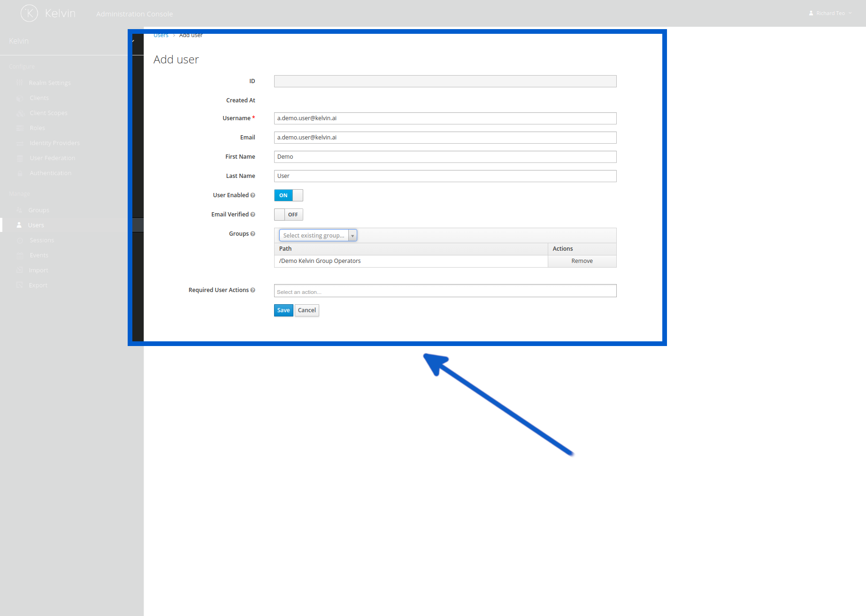This screenshot has height=616, width=866.
Task: Click the Save button
Action: tap(283, 310)
